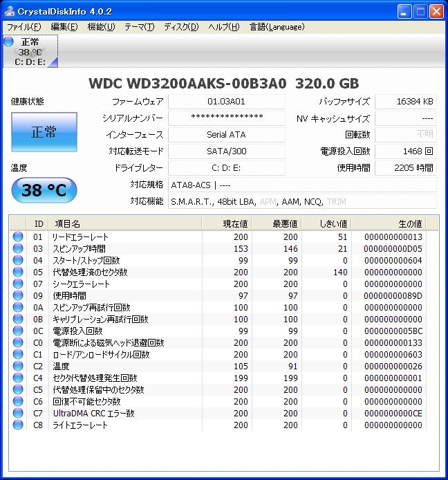Click the ID column header

click(38, 224)
